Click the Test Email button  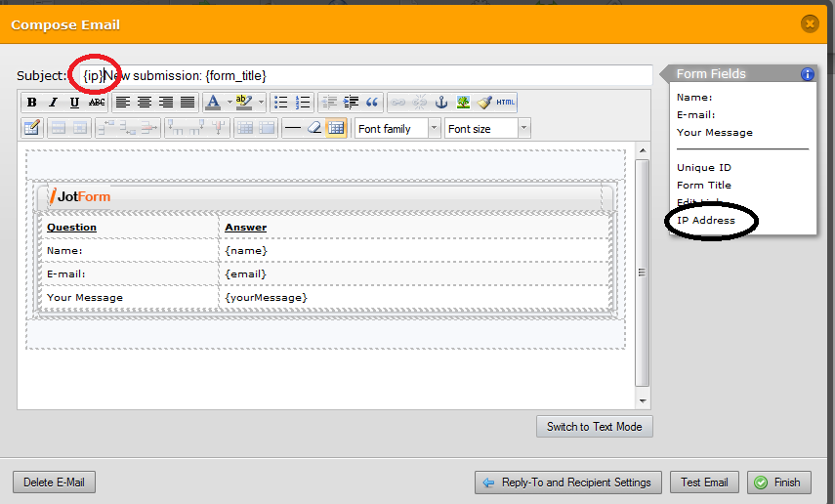tap(704, 482)
